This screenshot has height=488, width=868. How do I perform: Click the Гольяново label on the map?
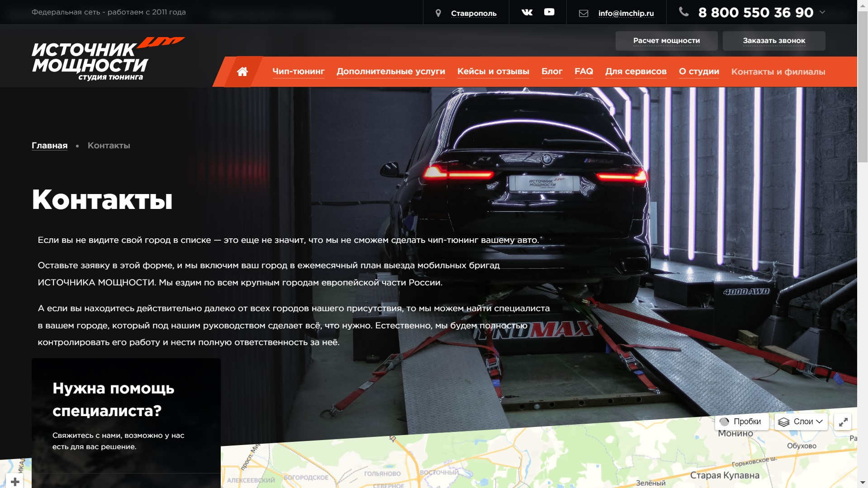pos(382,474)
